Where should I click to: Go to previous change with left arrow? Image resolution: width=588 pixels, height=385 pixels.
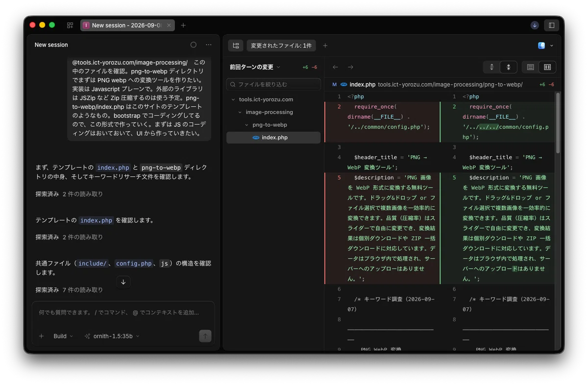tap(335, 67)
